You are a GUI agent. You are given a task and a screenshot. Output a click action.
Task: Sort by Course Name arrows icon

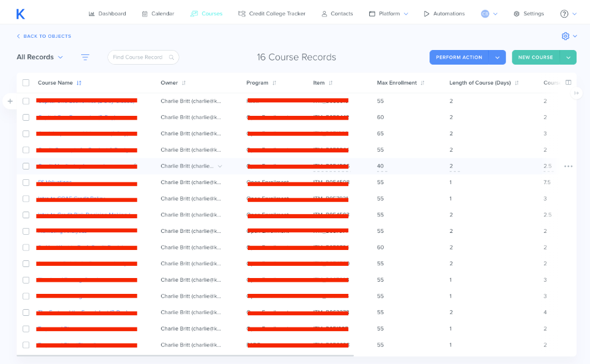click(79, 83)
